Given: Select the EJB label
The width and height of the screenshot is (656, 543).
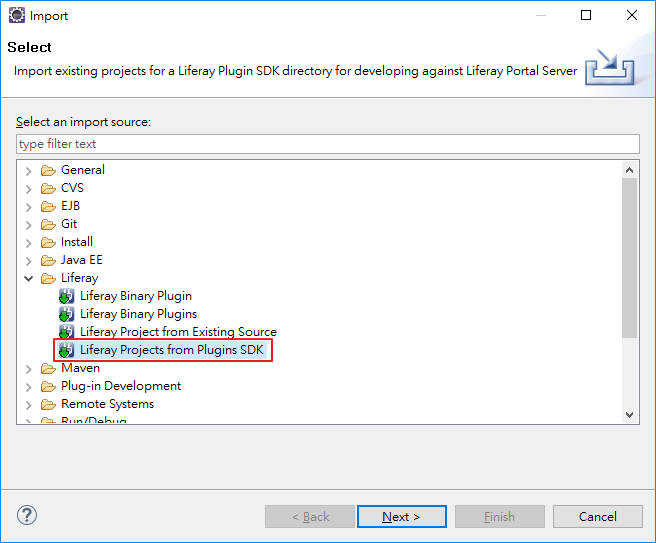Looking at the screenshot, I should click(70, 205).
